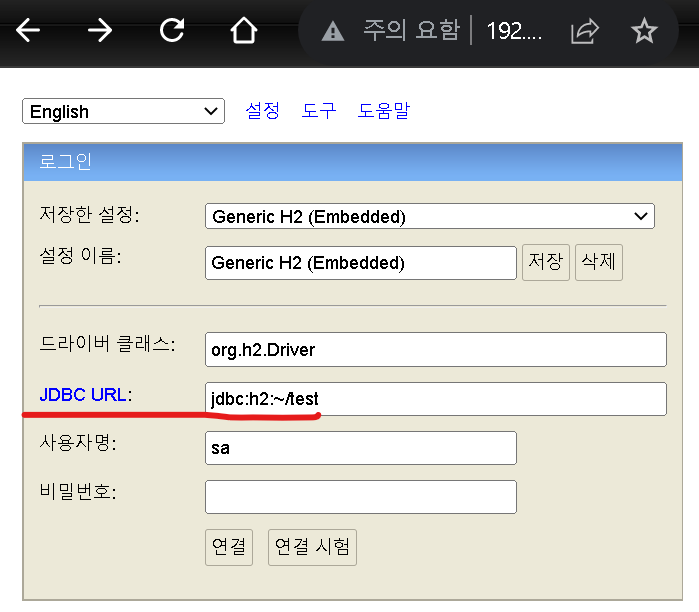
Task: Go forward with the browser forward arrow
Action: [100, 30]
